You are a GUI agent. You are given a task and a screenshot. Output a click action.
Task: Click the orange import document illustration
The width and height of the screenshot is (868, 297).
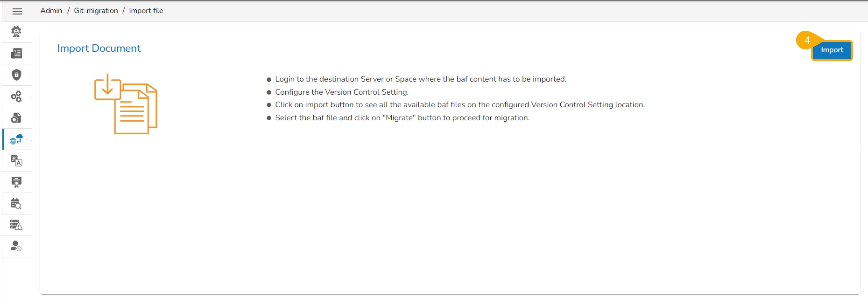(126, 104)
